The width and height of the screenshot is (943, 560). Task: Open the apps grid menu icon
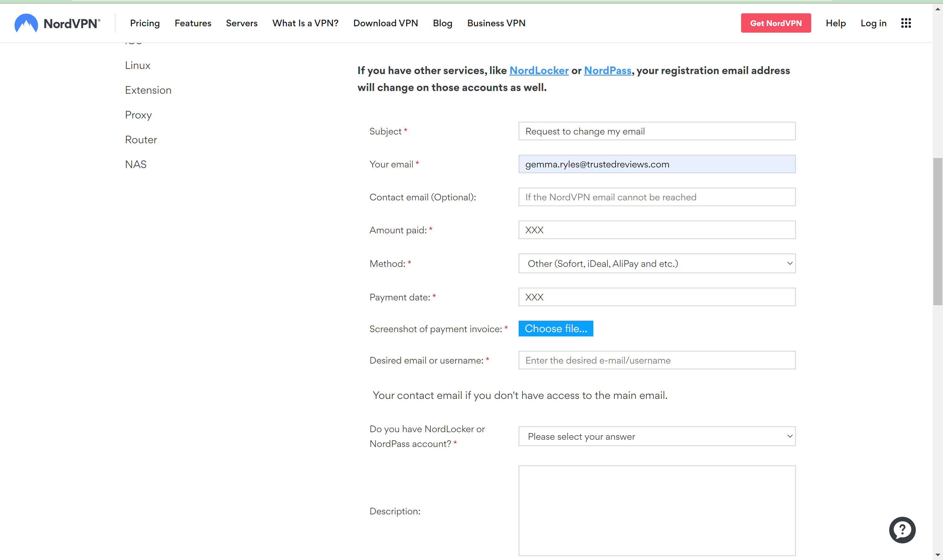click(x=906, y=23)
